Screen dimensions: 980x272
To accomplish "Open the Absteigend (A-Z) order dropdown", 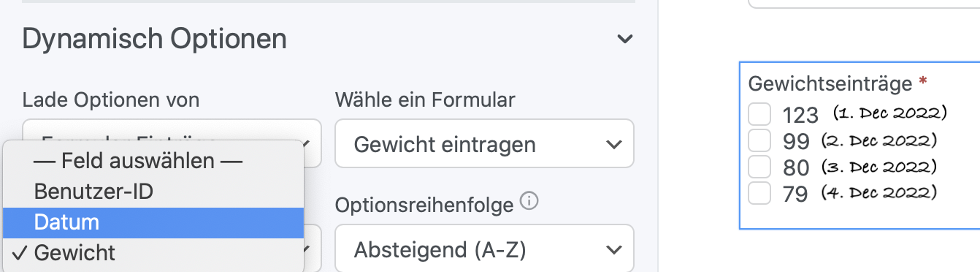I will (x=484, y=250).
